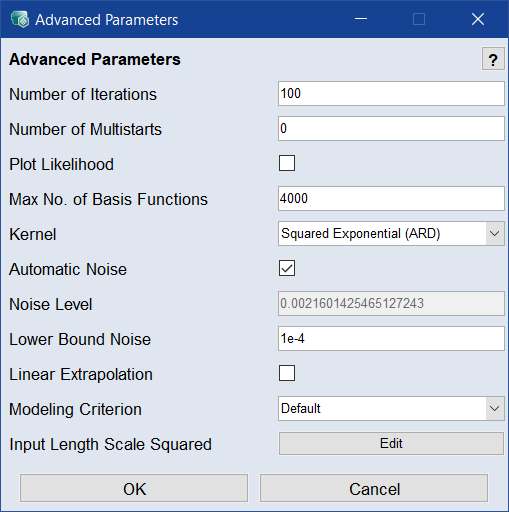This screenshot has width=509, height=512.
Task: Click into Max No. of Basis Functions field
Action: (x=391, y=198)
